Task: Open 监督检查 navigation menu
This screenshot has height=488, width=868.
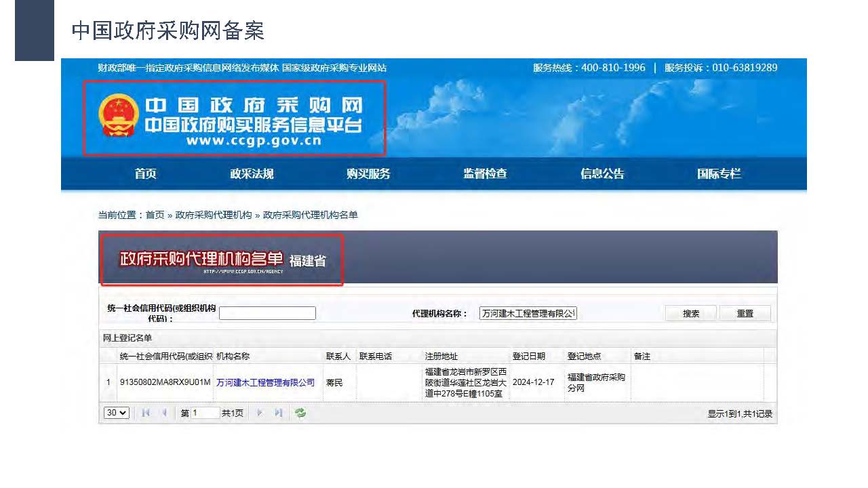Action: (485, 174)
